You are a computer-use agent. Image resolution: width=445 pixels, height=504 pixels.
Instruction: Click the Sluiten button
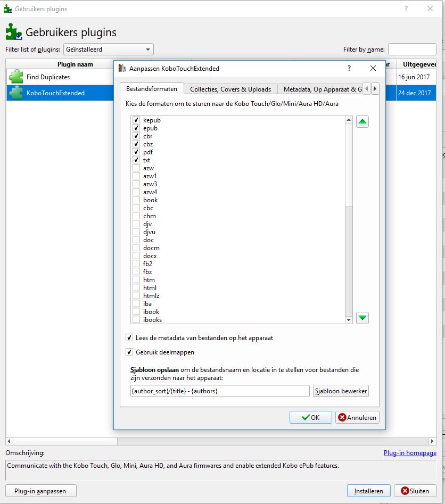point(415,491)
